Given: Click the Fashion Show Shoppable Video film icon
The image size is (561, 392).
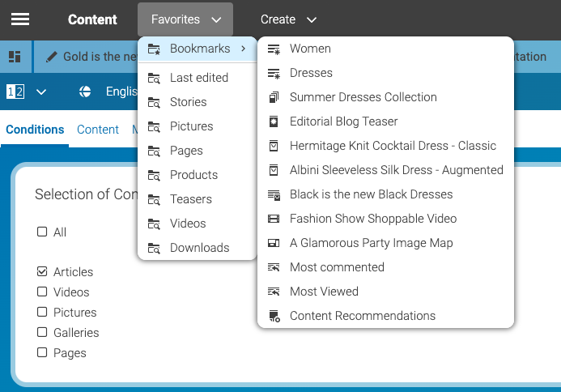Looking at the screenshot, I should [x=274, y=219].
